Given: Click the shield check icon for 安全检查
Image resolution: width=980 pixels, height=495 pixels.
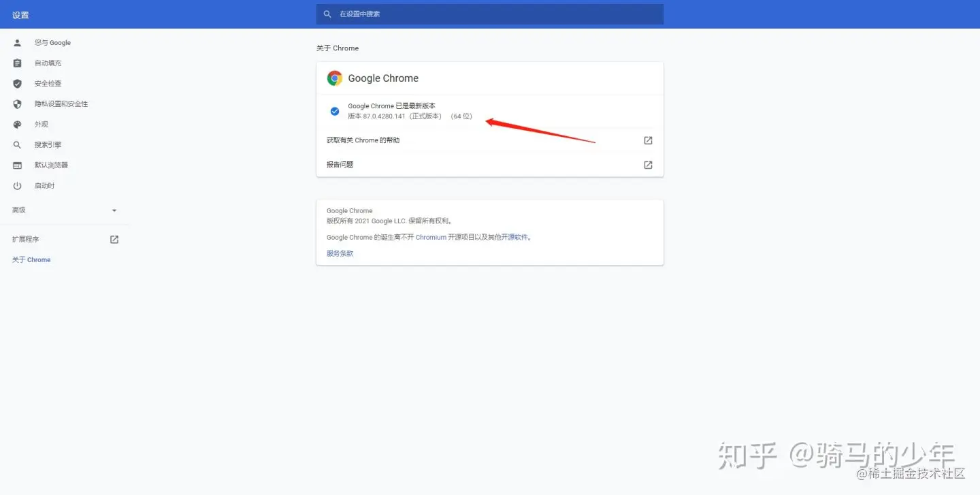Looking at the screenshot, I should pyautogui.click(x=18, y=84).
